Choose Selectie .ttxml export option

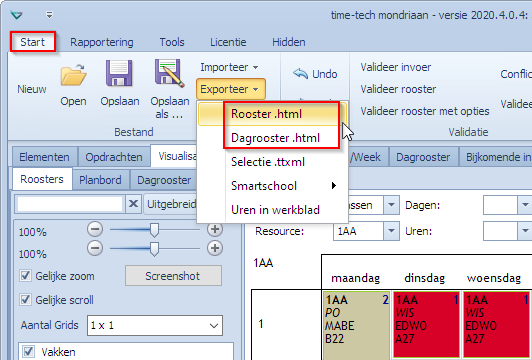pyautogui.click(x=272, y=162)
